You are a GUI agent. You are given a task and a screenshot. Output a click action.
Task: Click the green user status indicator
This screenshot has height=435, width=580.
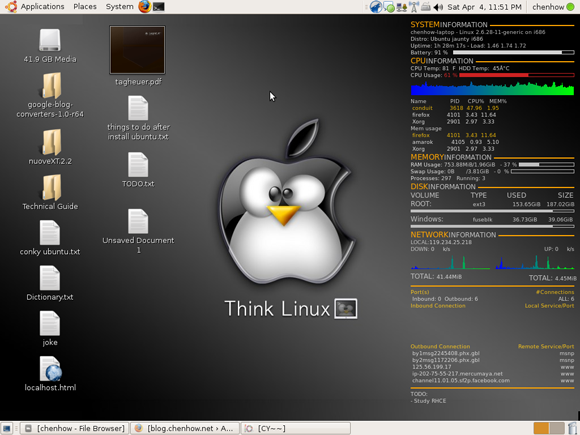(571, 7)
